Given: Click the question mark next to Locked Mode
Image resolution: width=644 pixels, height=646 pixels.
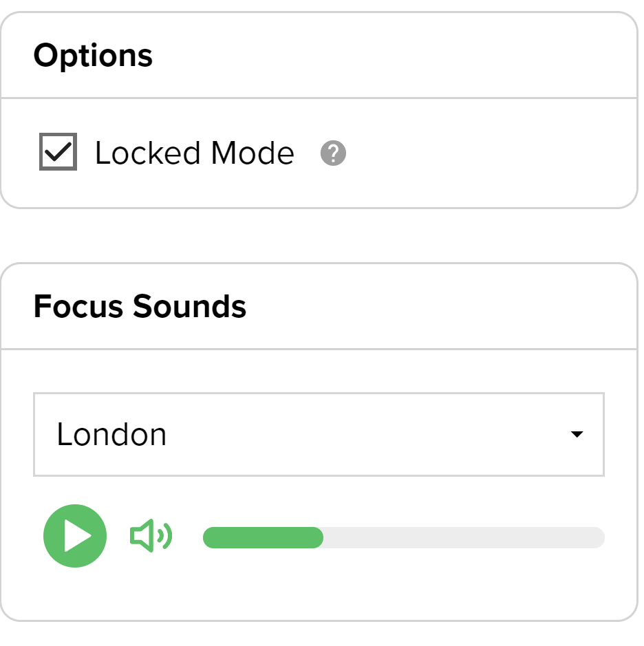Looking at the screenshot, I should [333, 153].
